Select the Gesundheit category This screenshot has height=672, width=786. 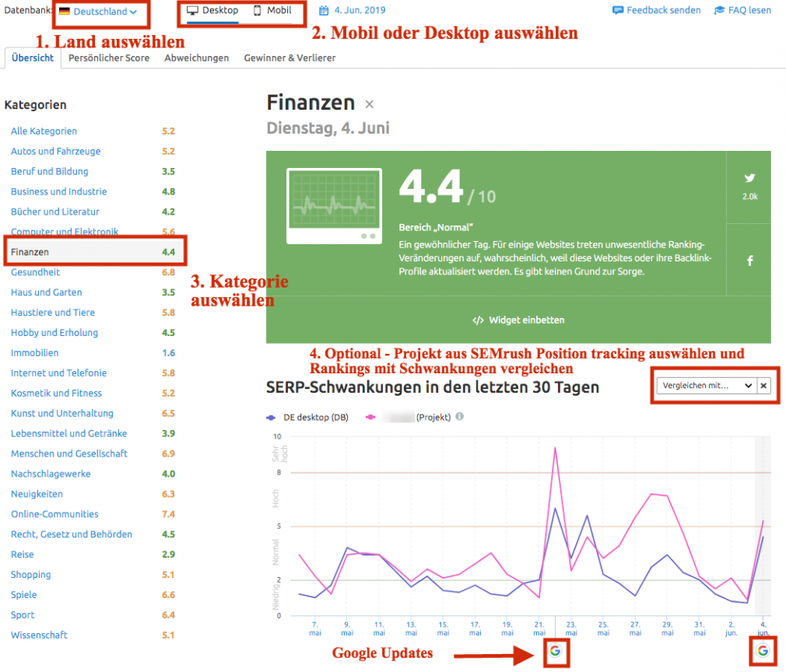(35, 272)
